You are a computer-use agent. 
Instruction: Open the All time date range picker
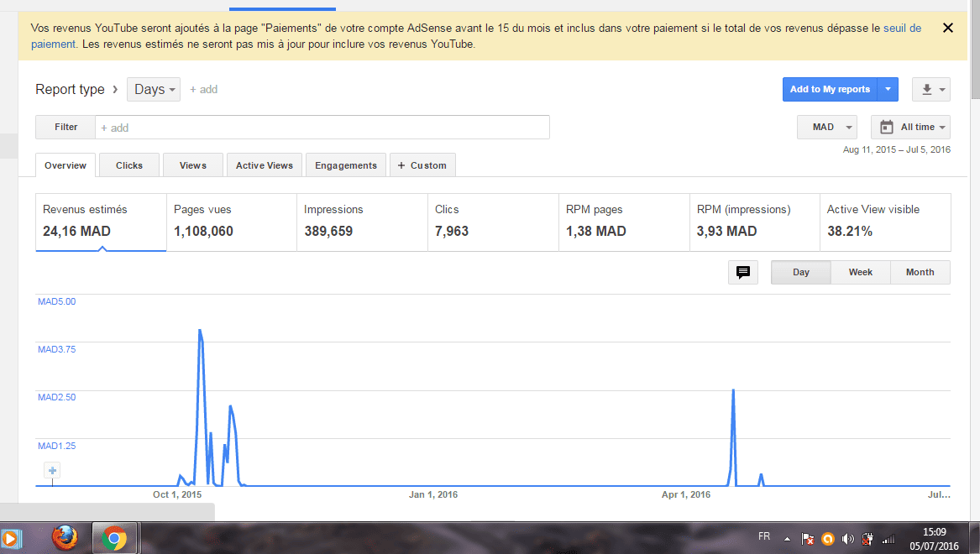(910, 128)
